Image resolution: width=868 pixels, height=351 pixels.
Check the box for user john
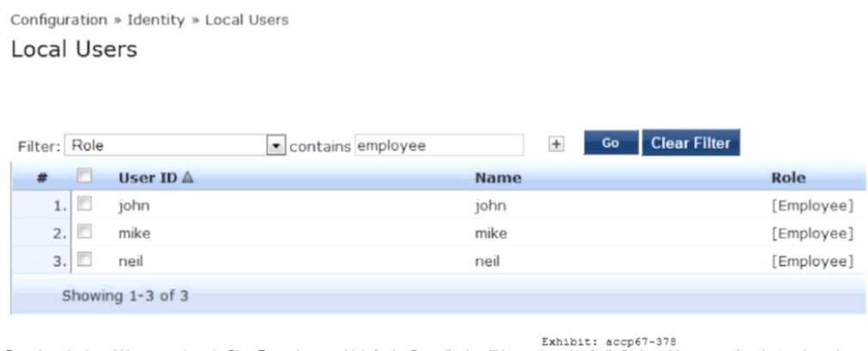[84, 205]
